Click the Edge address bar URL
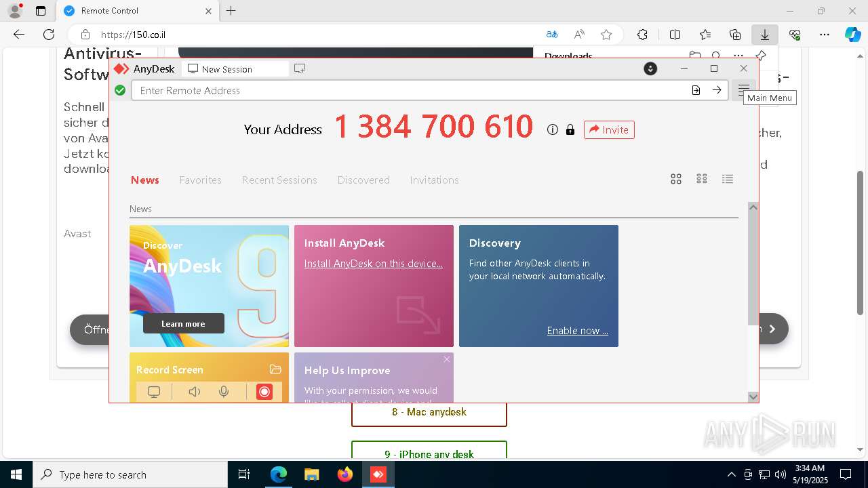Viewport: 868px width, 488px height. click(x=133, y=35)
